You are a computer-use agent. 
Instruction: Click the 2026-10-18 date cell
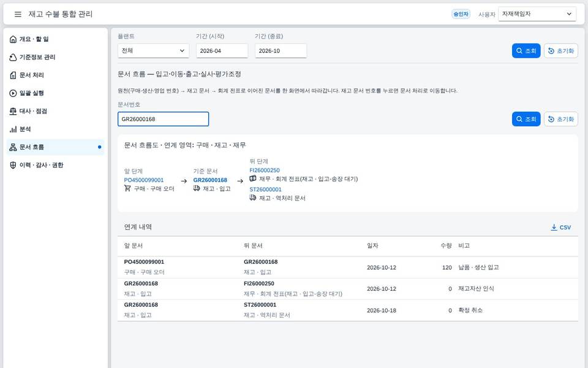(x=382, y=310)
